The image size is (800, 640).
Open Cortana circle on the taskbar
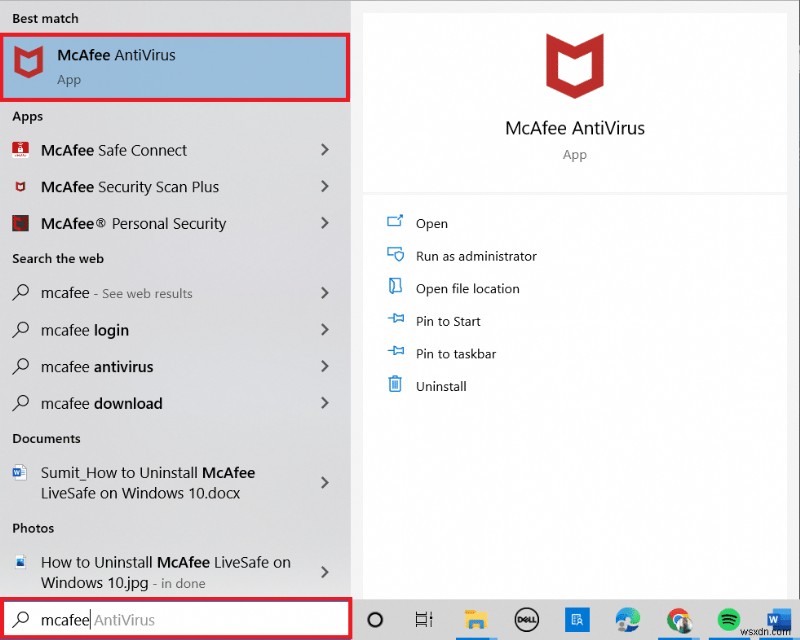coord(375,620)
